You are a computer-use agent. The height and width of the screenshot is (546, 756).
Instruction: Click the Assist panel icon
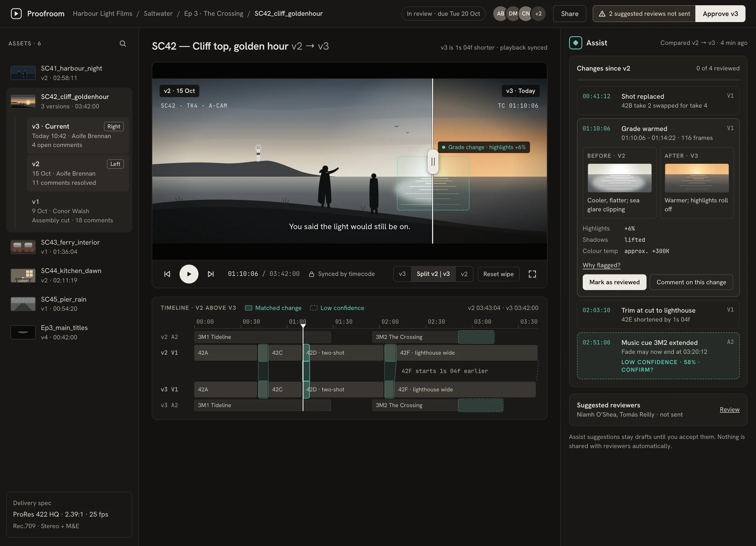(575, 43)
